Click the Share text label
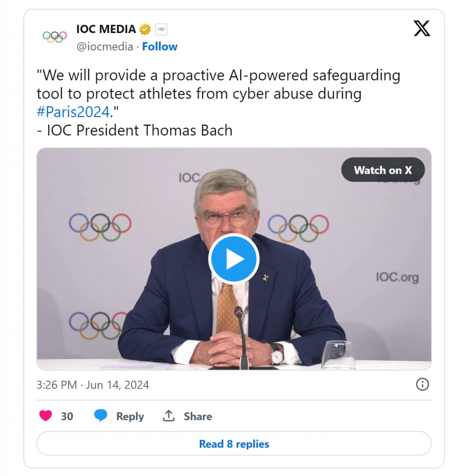 (198, 416)
